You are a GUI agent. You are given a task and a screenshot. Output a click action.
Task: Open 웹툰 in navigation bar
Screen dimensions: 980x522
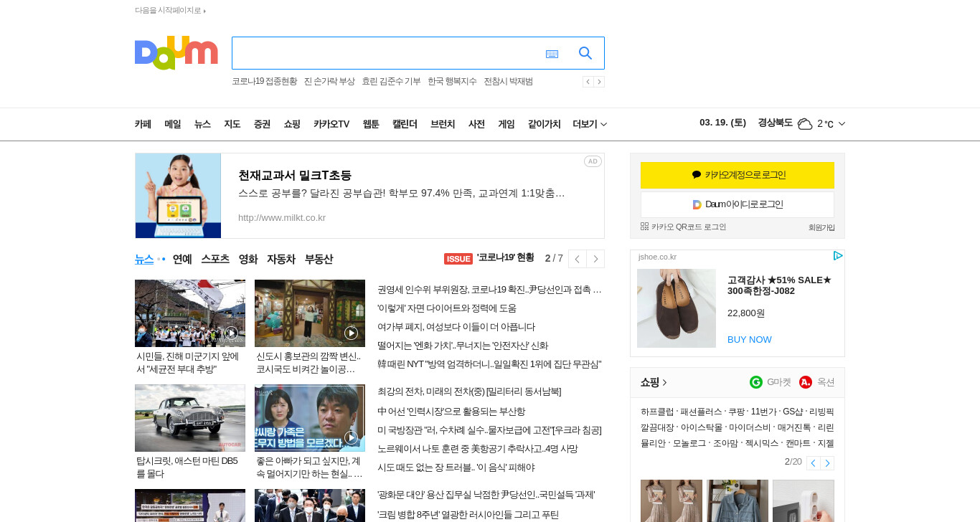coord(371,124)
